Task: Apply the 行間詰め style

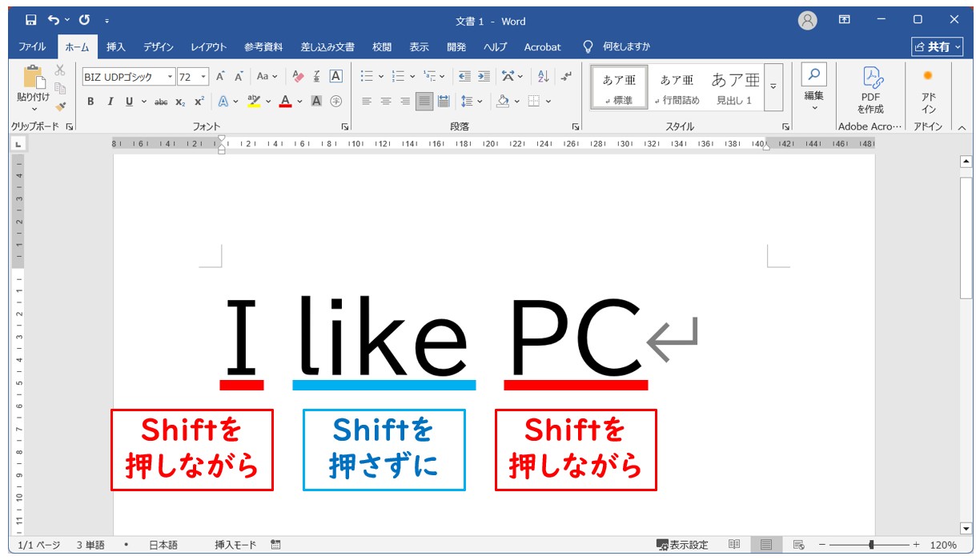Action: coord(677,88)
